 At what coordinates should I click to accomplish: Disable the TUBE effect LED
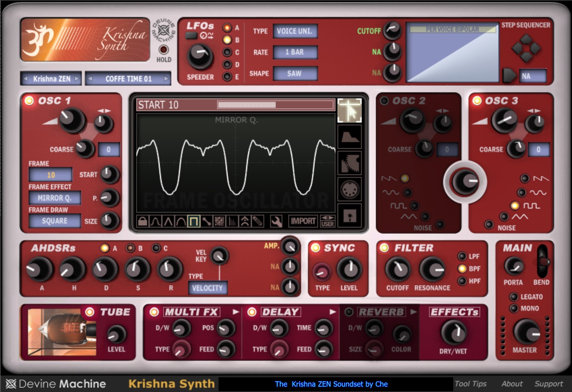pyautogui.click(x=89, y=312)
